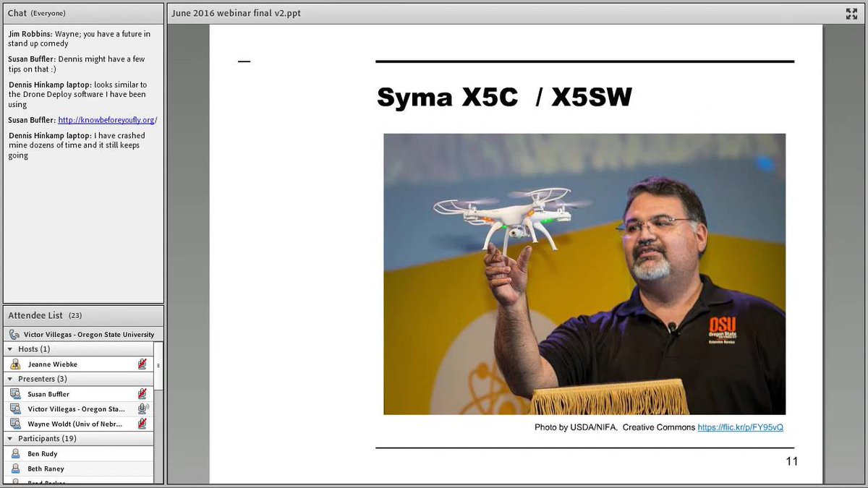This screenshot has height=488, width=868.
Task: Open the flic.kr photo credit link
Action: tap(740, 427)
